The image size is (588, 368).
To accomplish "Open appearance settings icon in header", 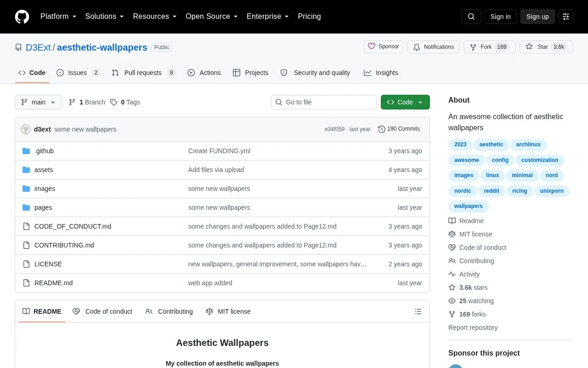I will coord(566,17).
